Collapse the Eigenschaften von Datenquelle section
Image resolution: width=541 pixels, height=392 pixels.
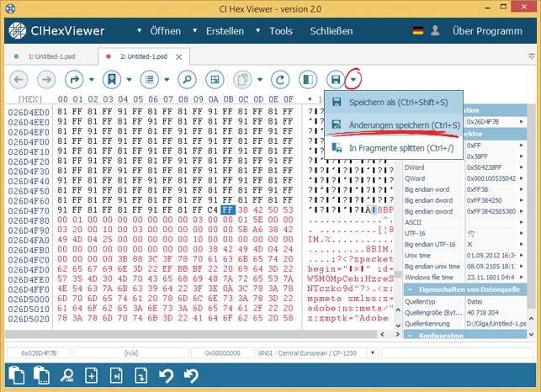[x=410, y=290]
